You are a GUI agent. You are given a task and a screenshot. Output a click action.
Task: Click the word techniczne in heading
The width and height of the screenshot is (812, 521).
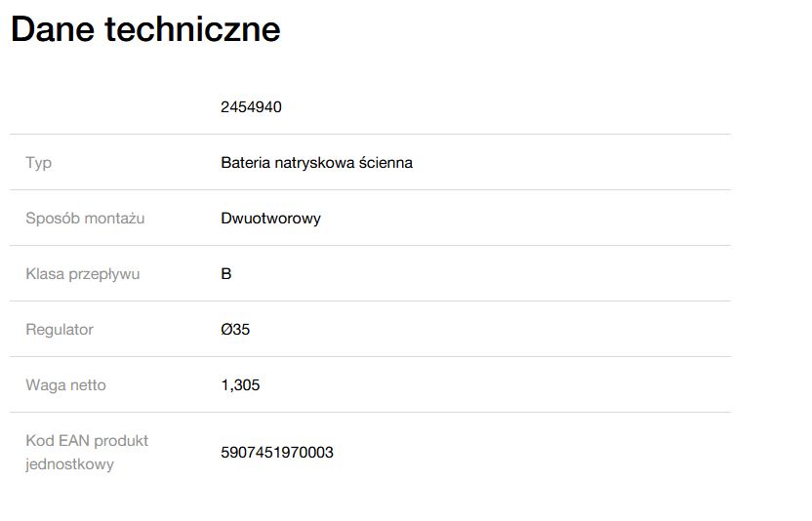click(x=192, y=29)
